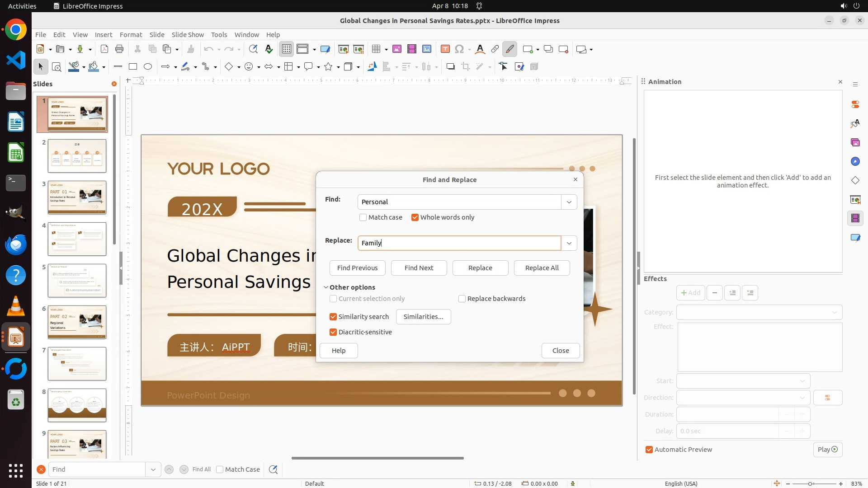The width and height of the screenshot is (868, 488).
Task: Open the Find field history dropdown
Action: (x=569, y=202)
